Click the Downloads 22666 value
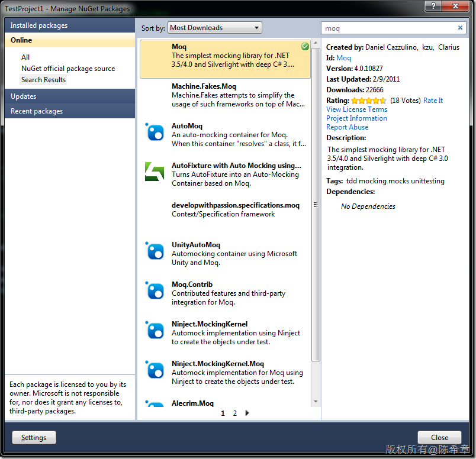 374,90
